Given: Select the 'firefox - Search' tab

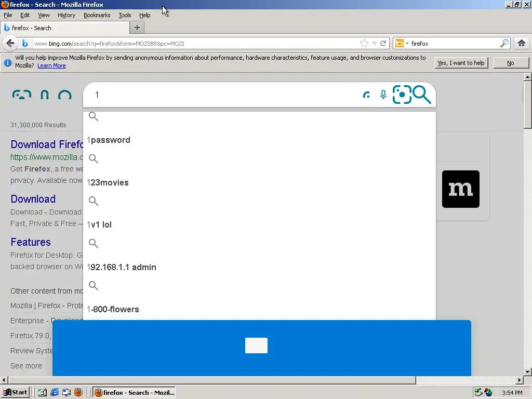Looking at the screenshot, I should coord(65,28).
